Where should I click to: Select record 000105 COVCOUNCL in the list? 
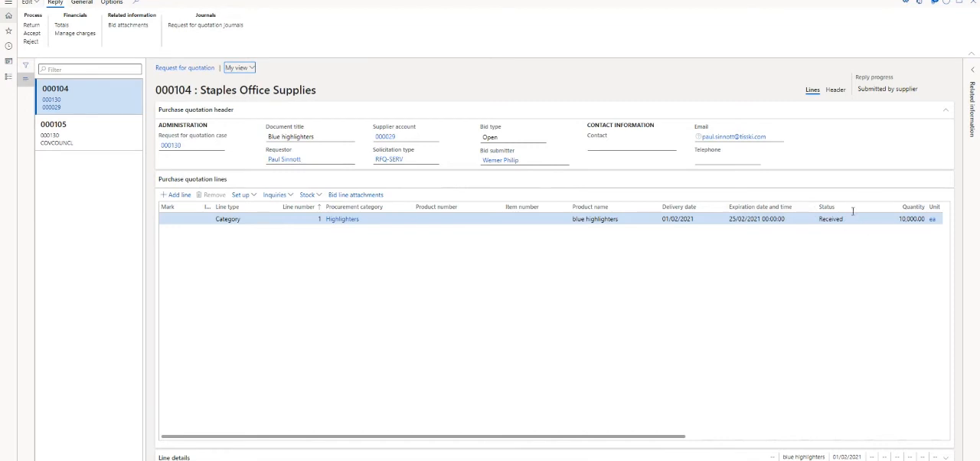click(89, 132)
